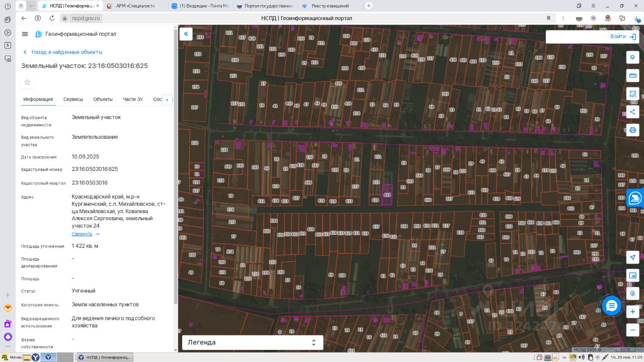Activate the area selection search tool
Image resolution: width=644 pixels, height=362 pixels.
click(632, 94)
